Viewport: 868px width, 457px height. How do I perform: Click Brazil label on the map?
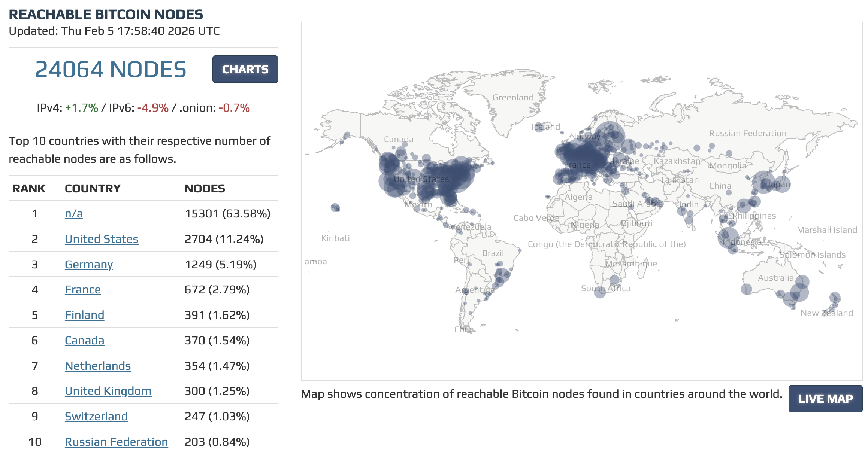point(493,253)
